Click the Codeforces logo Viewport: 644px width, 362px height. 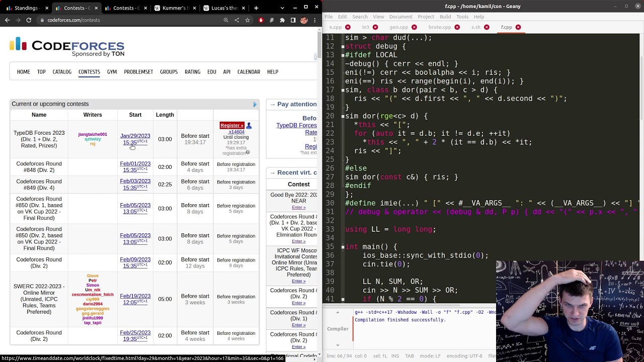click(67, 47)
